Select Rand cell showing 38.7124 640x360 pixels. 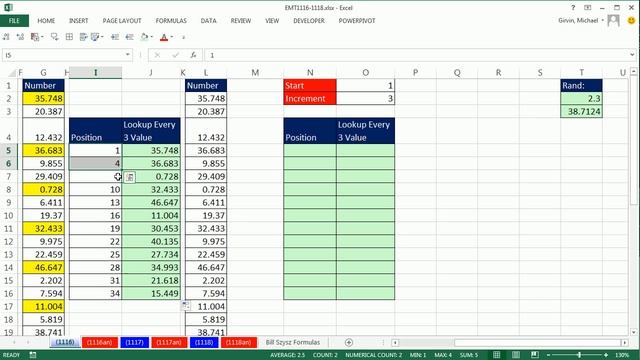(x=581, y=111)
